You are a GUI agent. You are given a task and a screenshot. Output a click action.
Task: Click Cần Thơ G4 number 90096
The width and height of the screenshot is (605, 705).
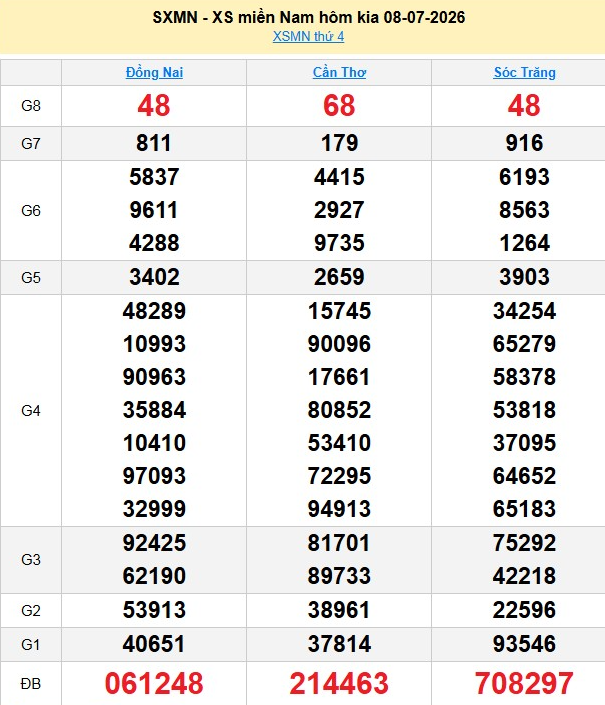pos(339,344)
